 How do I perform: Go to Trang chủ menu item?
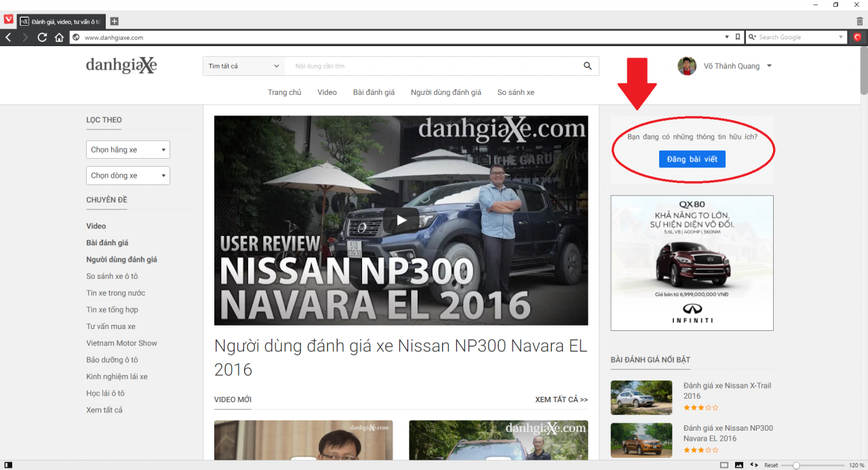[284, 92]
